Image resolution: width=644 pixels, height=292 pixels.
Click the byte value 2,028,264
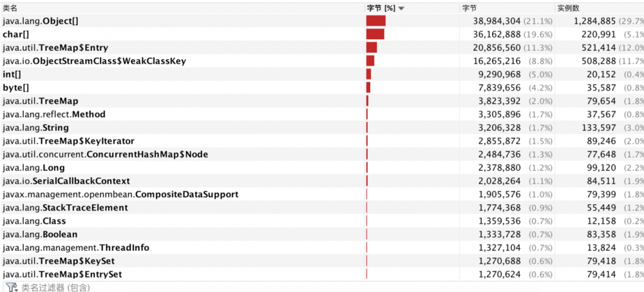(x=500, y=181)
